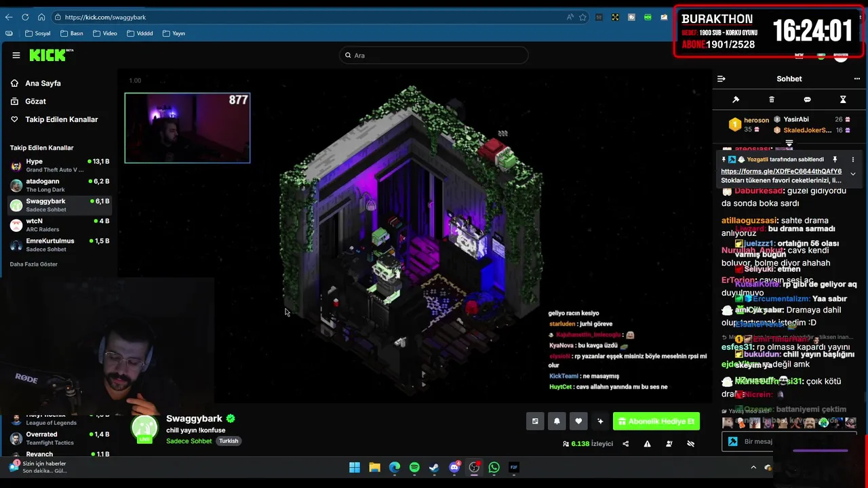Open the Kick hamburger menu
Image resolution: width=868 pixels, height=488 pixels.
[16, 56]
